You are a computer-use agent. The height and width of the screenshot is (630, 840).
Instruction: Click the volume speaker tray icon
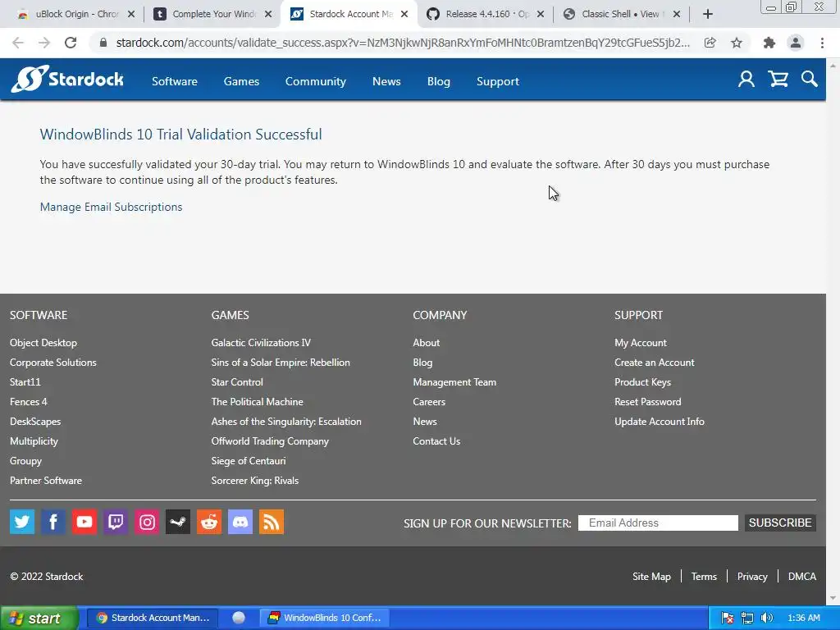767,618
